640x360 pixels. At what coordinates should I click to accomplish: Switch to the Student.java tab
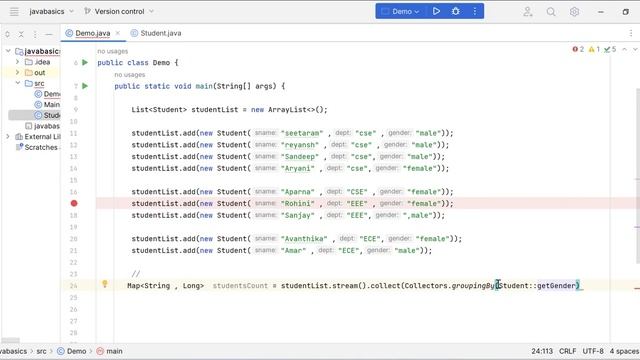(156, 33)
